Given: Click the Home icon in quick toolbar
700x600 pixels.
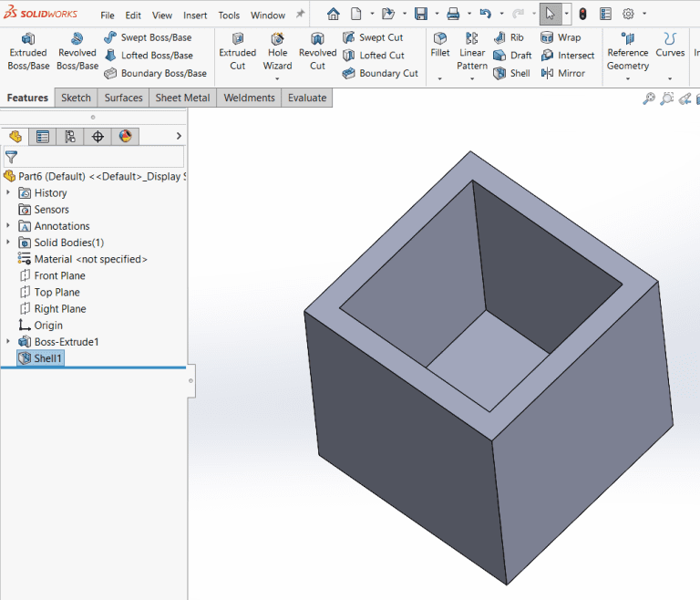Looking at the screenshot, I should point(333,15).
